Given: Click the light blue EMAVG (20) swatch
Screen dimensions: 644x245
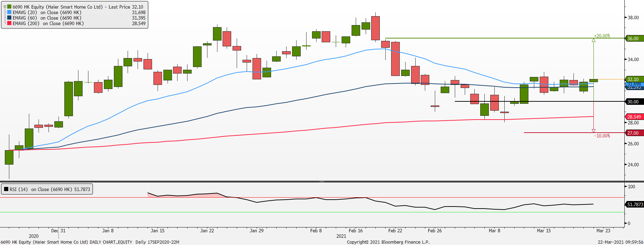Looking at the screenshot, I should [x=9, y=12].
